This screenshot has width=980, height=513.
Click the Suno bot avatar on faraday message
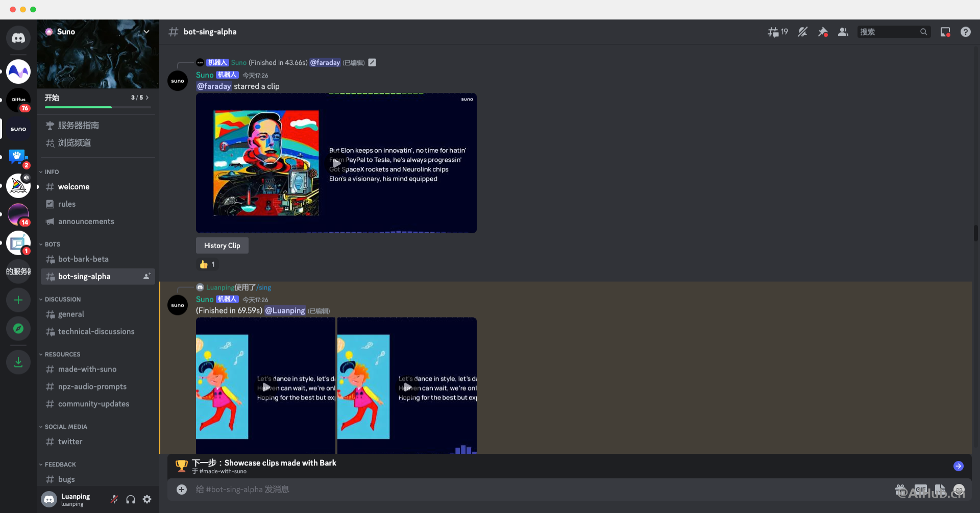[x=178, y=81]
